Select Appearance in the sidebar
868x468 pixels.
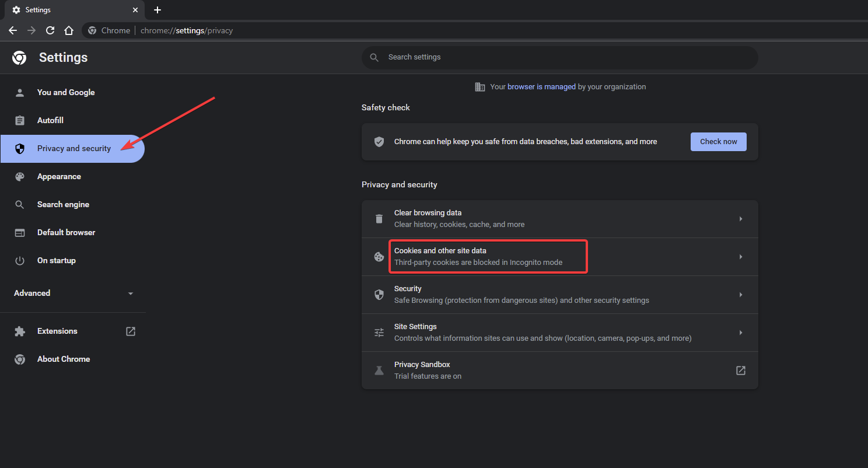(59, 176)
